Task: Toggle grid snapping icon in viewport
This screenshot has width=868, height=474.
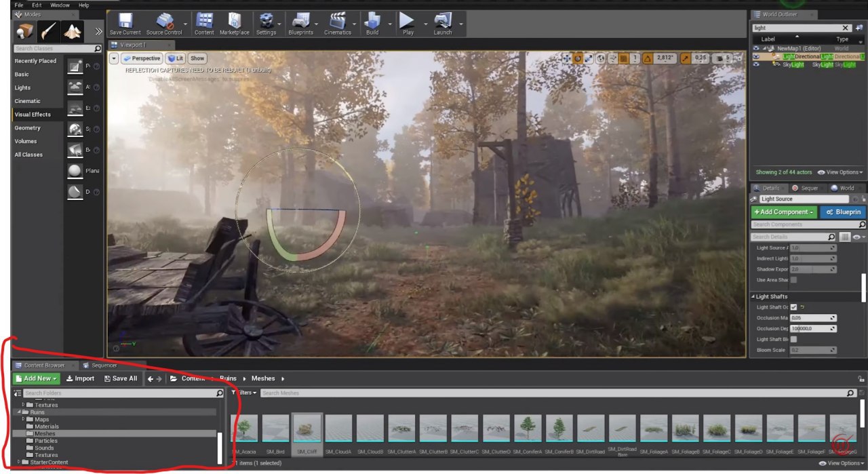Action: pos(624,58)
